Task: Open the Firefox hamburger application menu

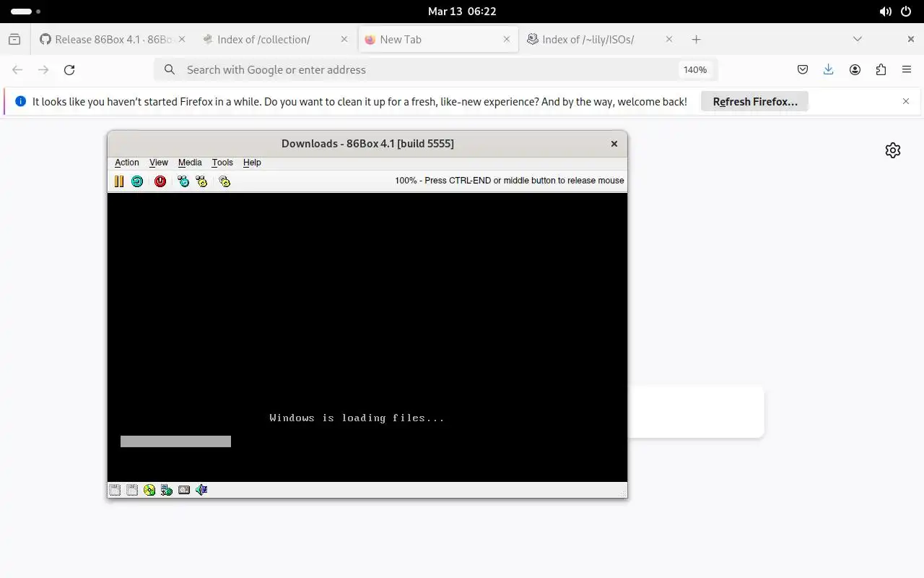Action: [907, 70]
